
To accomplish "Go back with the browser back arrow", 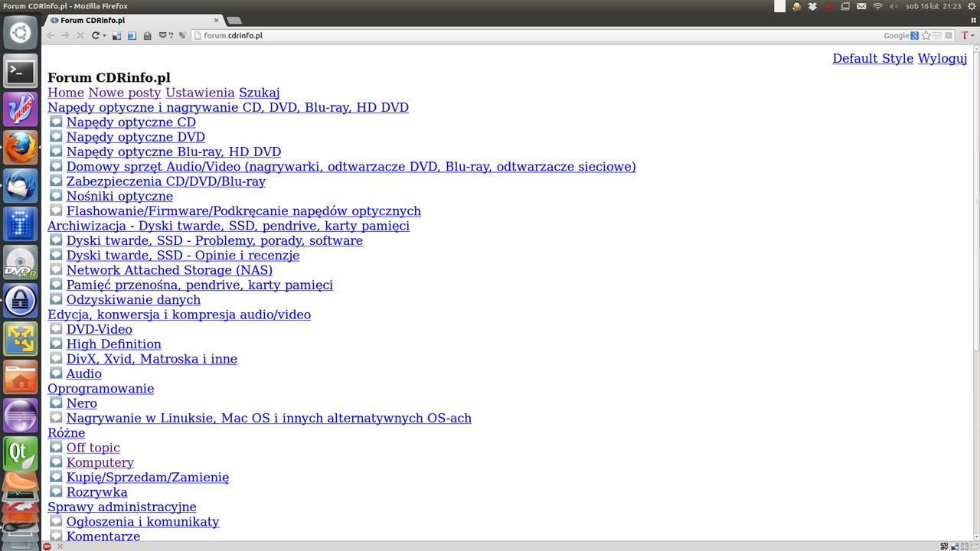I will coord(51,35).
